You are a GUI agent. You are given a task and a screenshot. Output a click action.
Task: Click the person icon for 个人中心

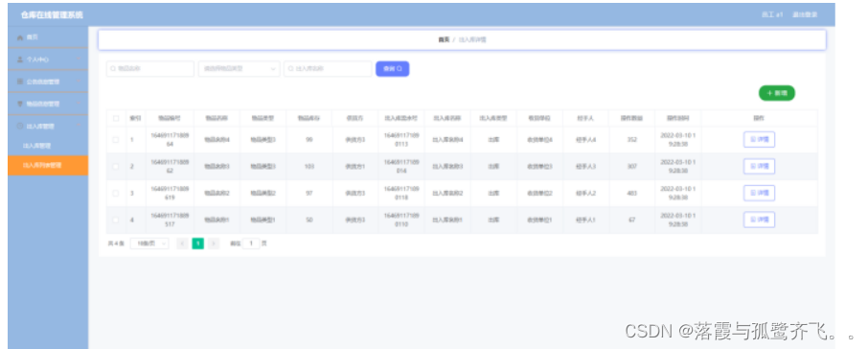tap(20, 59)
